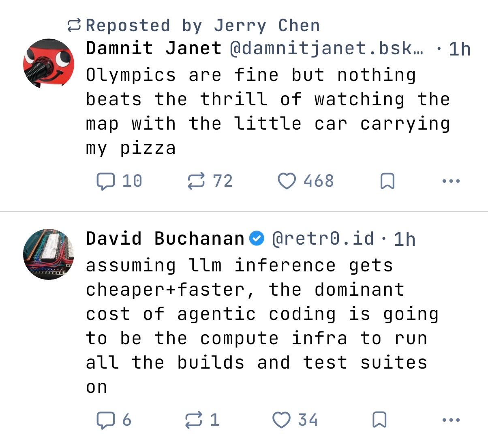This screenshot has width=488, height=448.
Task: Bookmark David Buchanan's post
Action: pos(379,420)
